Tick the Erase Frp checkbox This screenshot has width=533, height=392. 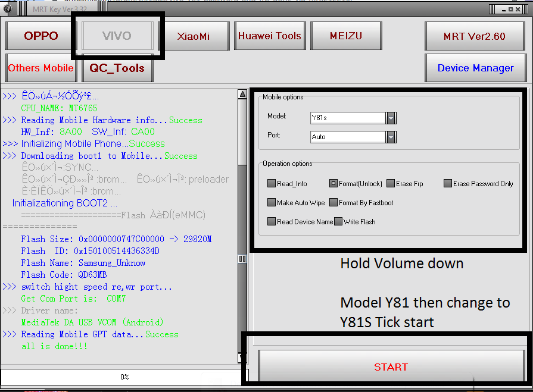point(391,184)
